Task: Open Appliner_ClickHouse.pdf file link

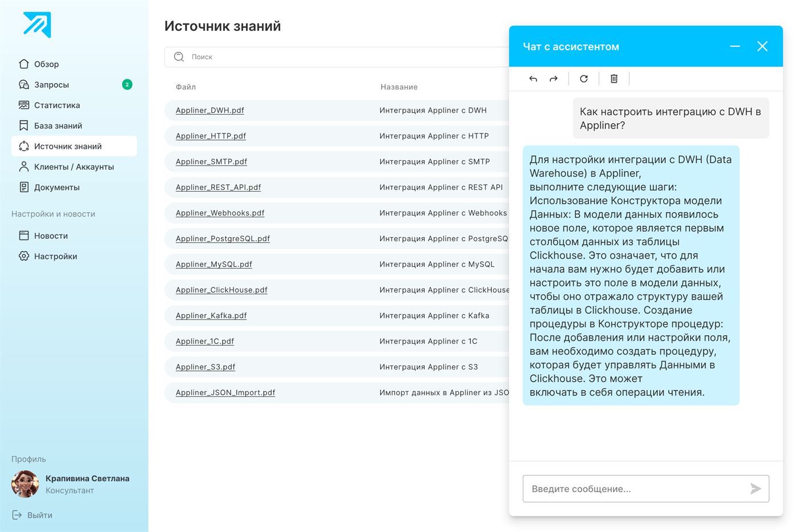Action: tap(221, 290)
